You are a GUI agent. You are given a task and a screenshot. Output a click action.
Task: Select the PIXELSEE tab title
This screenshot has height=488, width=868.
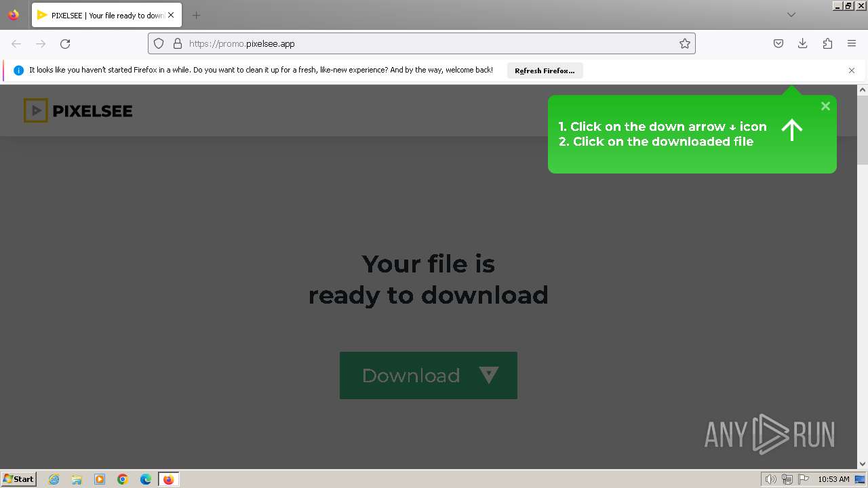(108, 15)
